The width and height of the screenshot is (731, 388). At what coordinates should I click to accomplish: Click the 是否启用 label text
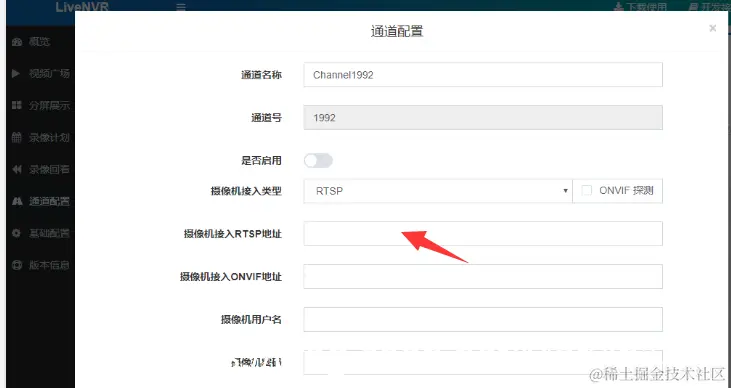262,161
